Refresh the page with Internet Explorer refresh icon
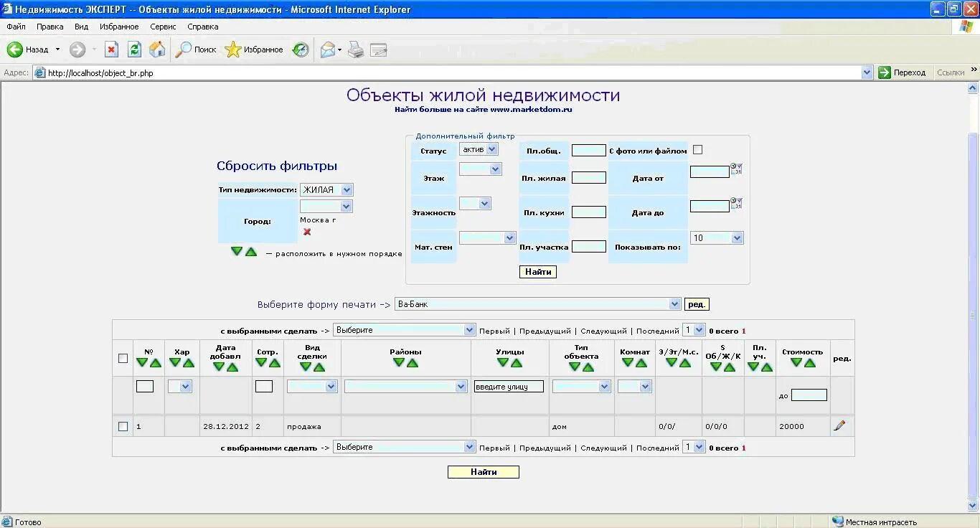The width and height of the screenshot is (980, 528). pos(133,49)
